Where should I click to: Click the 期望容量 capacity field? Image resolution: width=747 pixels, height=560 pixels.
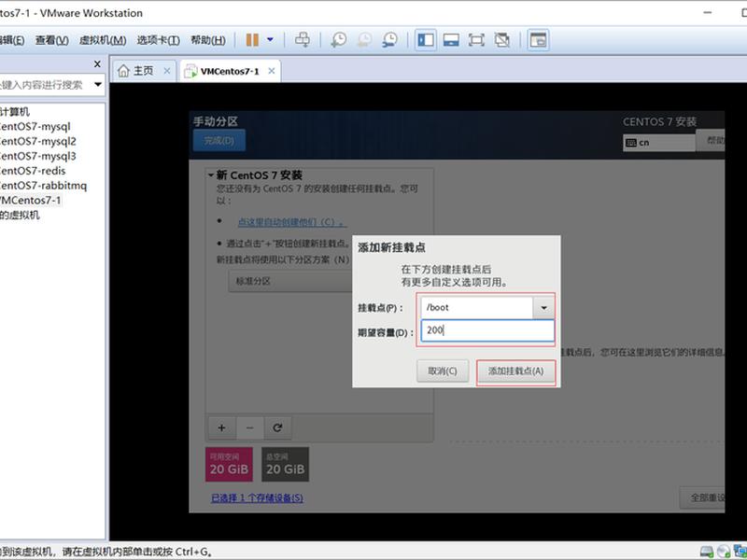pyautogui.click(x=487, y=330)
